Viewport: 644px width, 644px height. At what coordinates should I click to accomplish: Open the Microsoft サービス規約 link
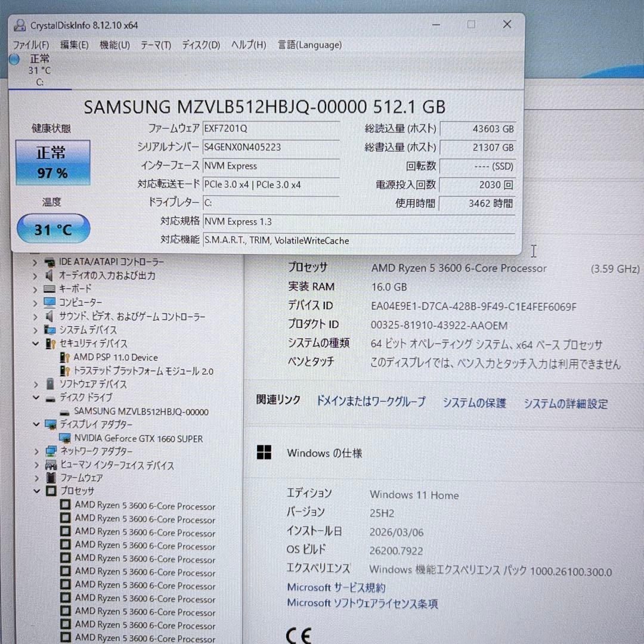pyautogui.click(x=336, y=588)
